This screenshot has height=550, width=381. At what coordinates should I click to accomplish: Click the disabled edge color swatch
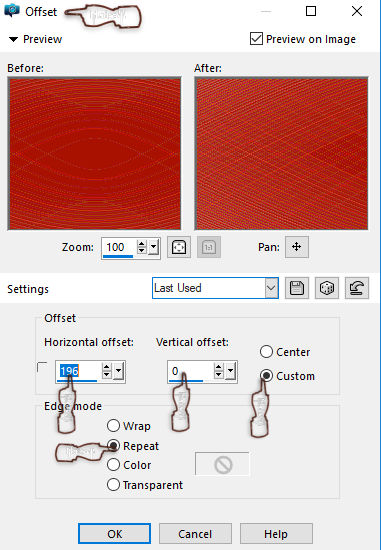coord(222,464)
